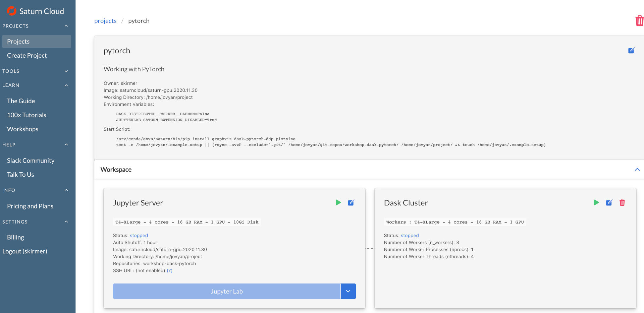Delete the Dask Cluster
Image resolution: width=644 pixels, height=313 pixels.
click(x=622, y=202)
